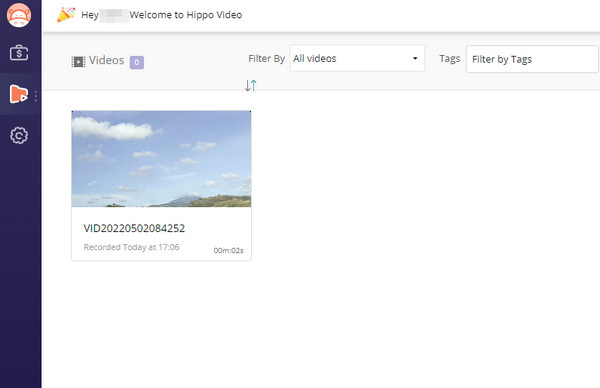Click the Filter By label

click(x=266, y=59)
